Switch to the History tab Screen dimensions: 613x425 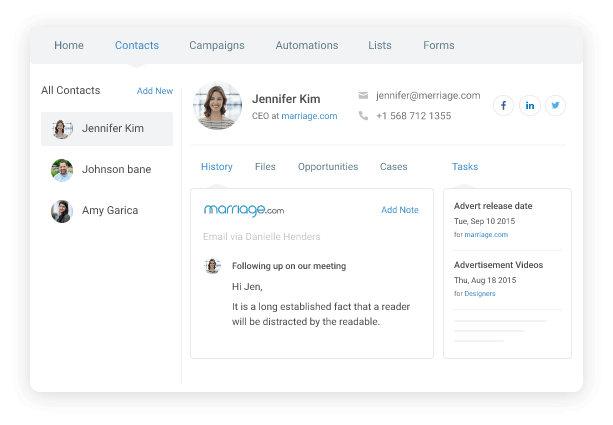(217, 167)
